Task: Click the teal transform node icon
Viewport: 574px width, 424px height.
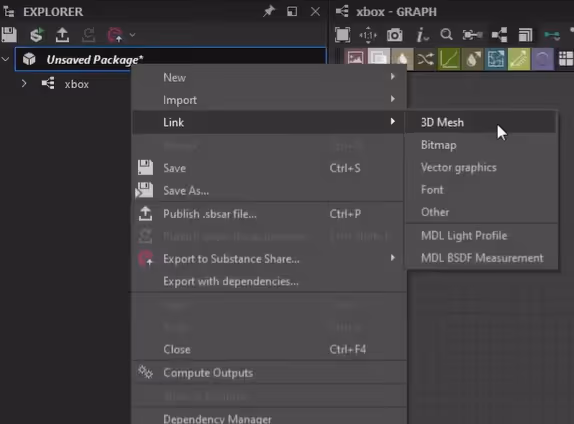Action: tap(496, 59)
